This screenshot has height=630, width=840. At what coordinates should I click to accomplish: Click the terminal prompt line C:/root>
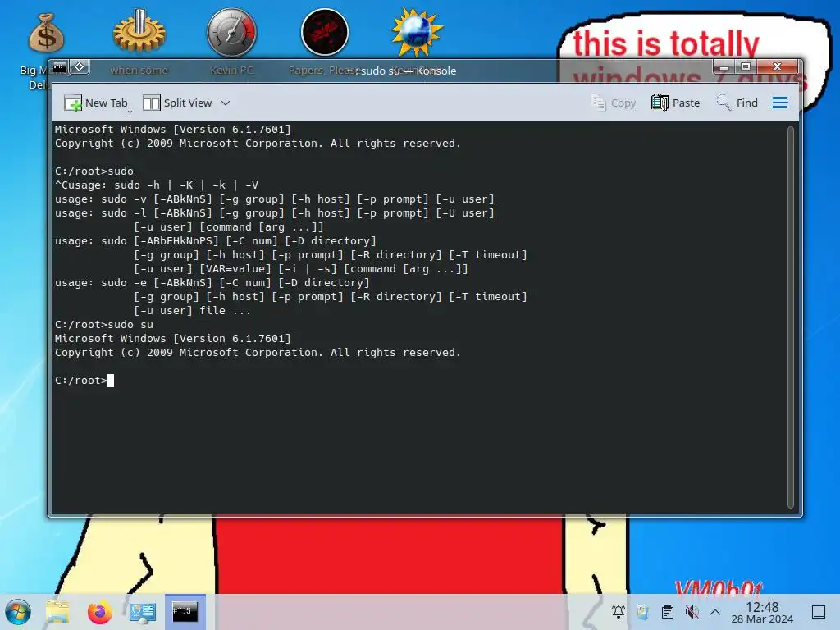84,381
